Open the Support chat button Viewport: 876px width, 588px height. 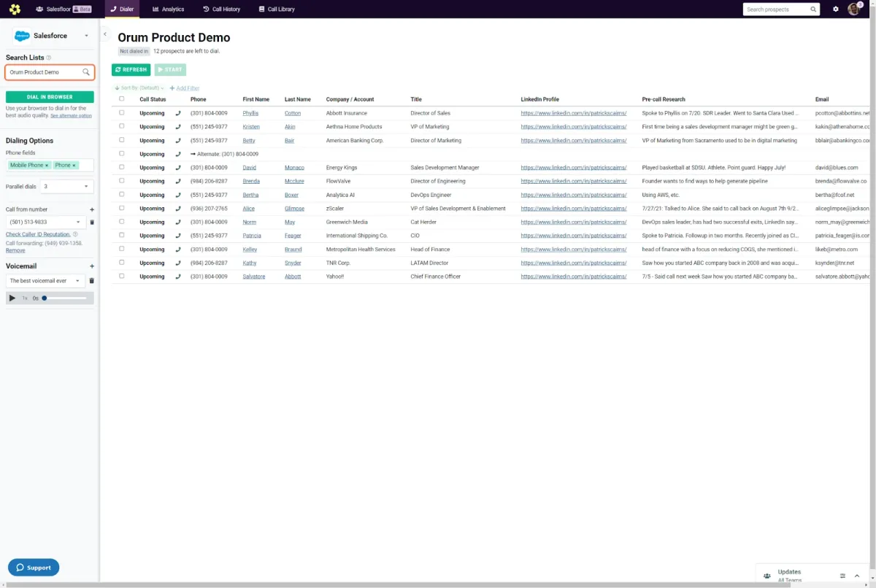pos(34,568)
